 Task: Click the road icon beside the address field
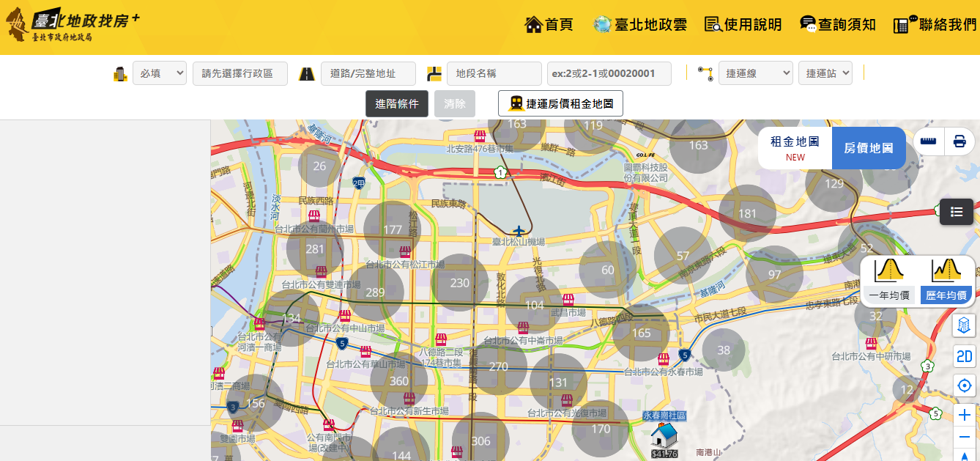coord(306,73)
